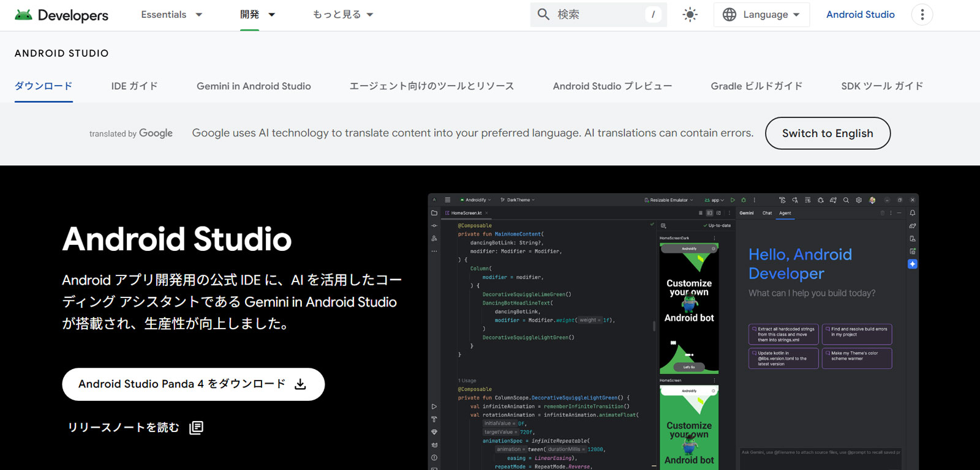This screenshot has width=980, height=470.
Task: Expand the Essentials dropdown arrow
Action: point(198,15)
